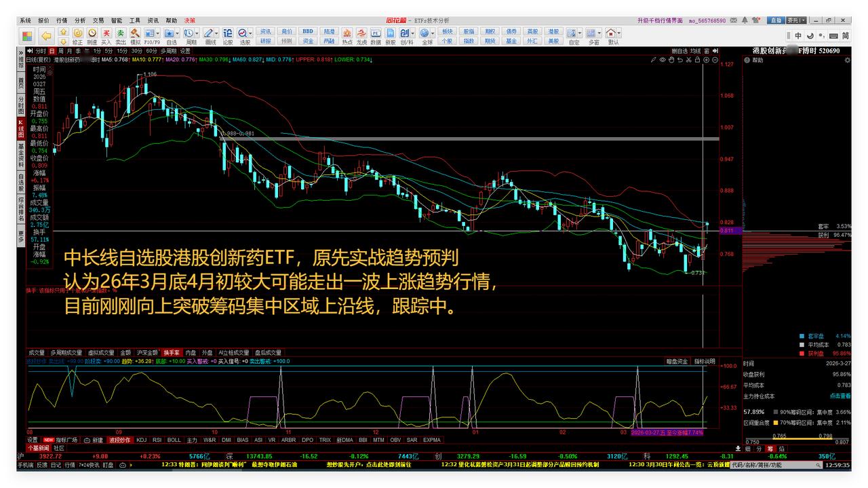The width and height of the screenshot is (868, 488).
Task: Switch to 15分 minute chart
Action: click(x=122, y=51)
